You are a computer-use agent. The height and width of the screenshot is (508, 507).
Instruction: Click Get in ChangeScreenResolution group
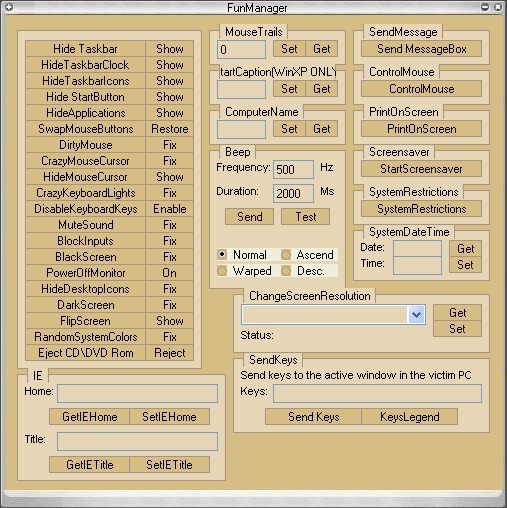pos(457,313)
